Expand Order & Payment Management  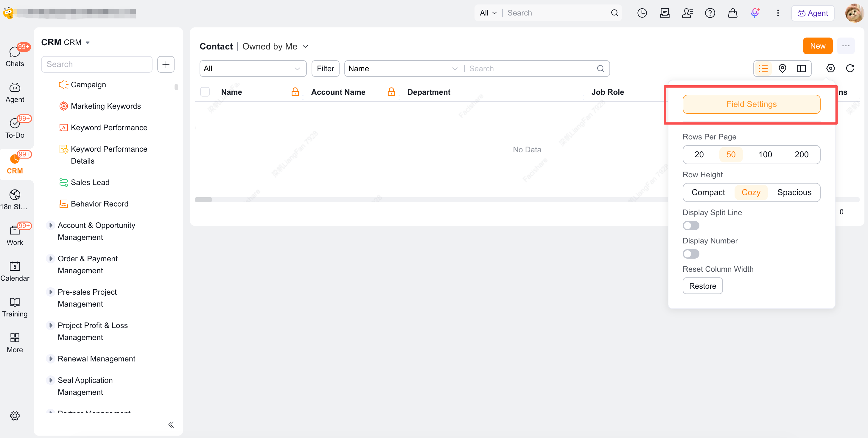[x=51, y=258]
